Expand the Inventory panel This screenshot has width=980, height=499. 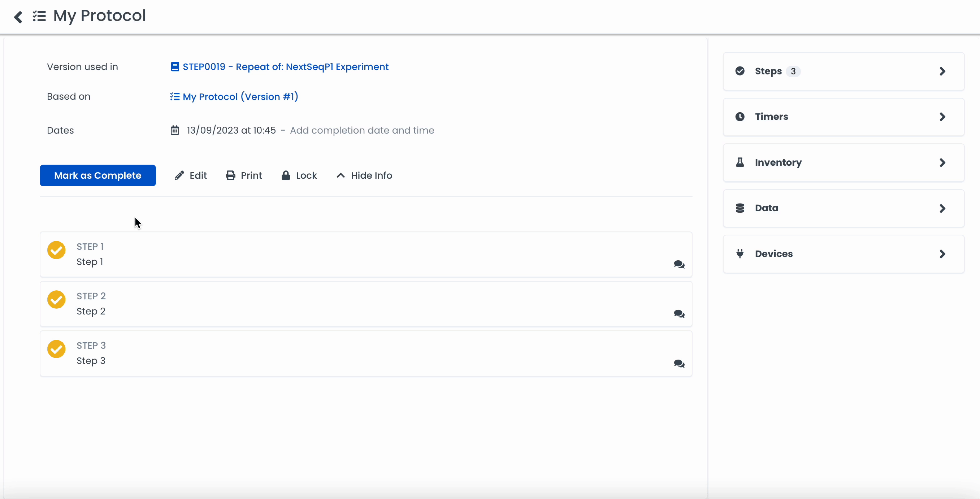[843, 163]
